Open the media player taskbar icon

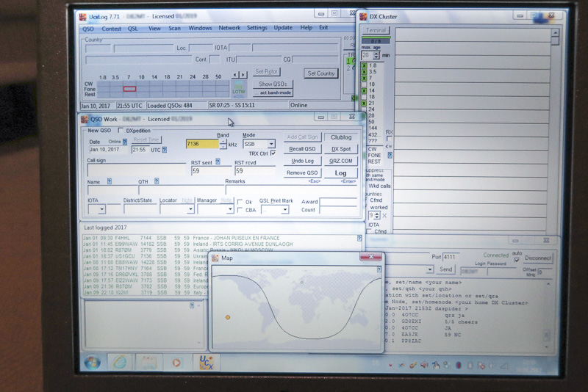176,362
